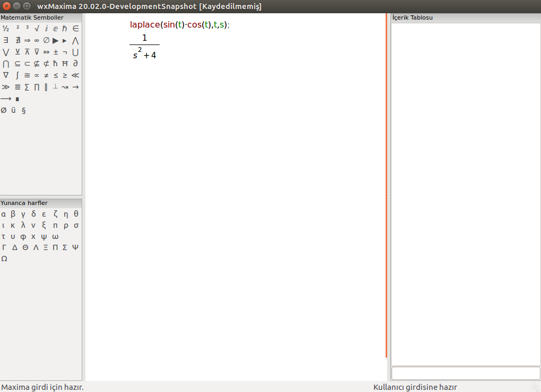Insert the there-exists (∃) symbol

pyautogui.click(x=5, y=41)
